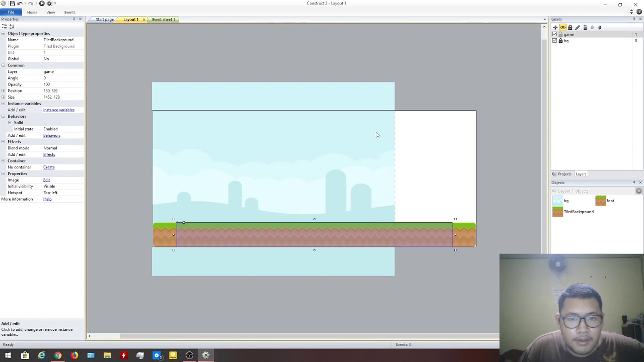Rename the layer with the pencil icon
Viewport: 644px width, 362px height.
click(x=577, y=28)
